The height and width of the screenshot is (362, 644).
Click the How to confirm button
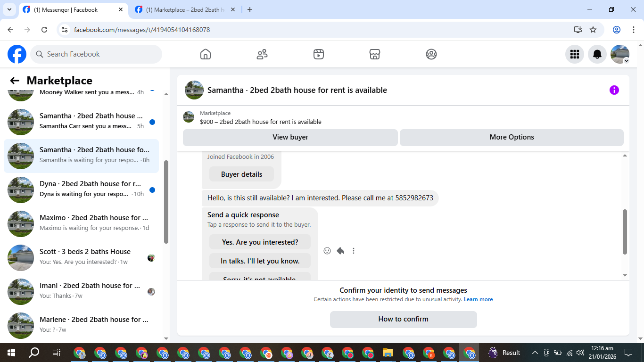pos(404,319)
